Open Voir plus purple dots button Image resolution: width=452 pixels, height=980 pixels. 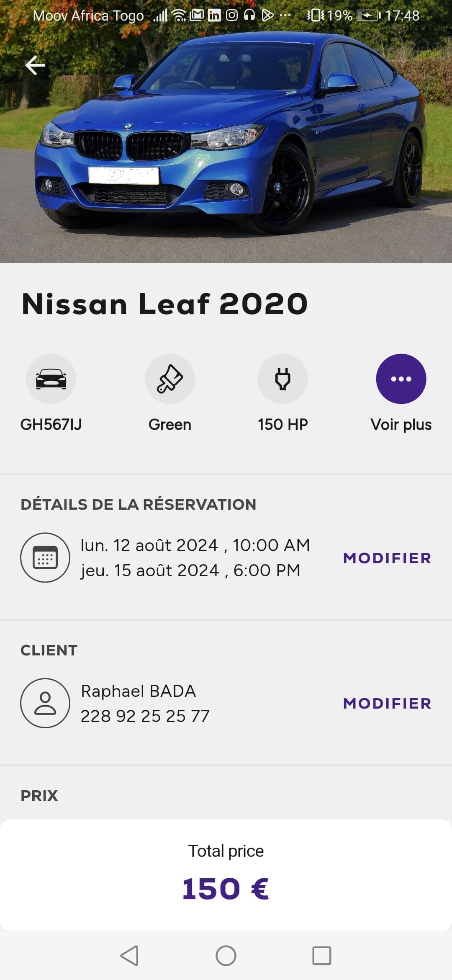coord(401,379)
